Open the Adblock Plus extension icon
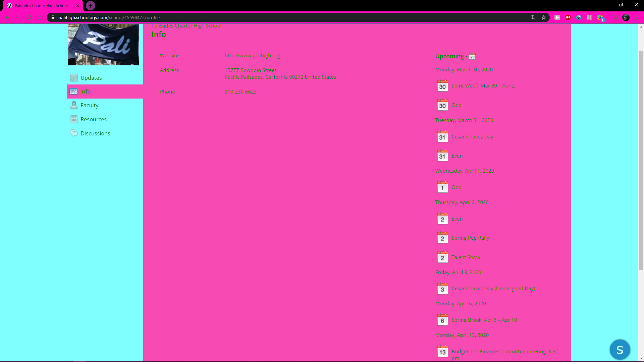 click(568, 17)
